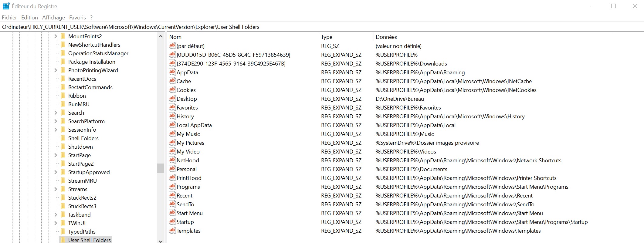Select the StreamMRU key
The height and width of the screenshot is (243, 644).
pyautogui.click(x=83, y=181)
